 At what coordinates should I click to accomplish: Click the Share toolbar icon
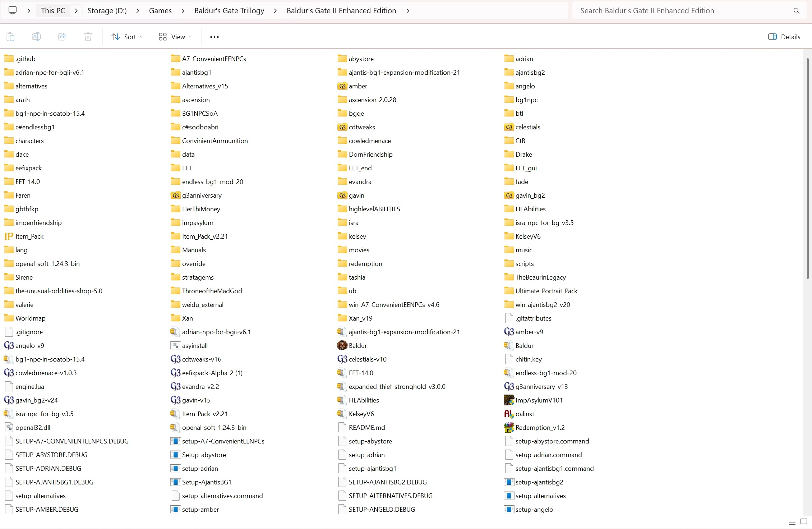coord(62,37)
